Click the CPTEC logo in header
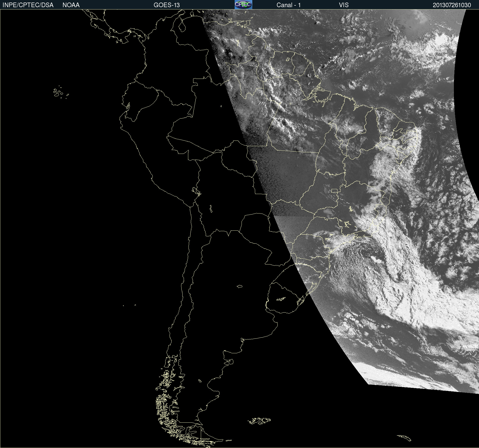The height and width of the screenshot is (448, 479). (x=243, y=5)
